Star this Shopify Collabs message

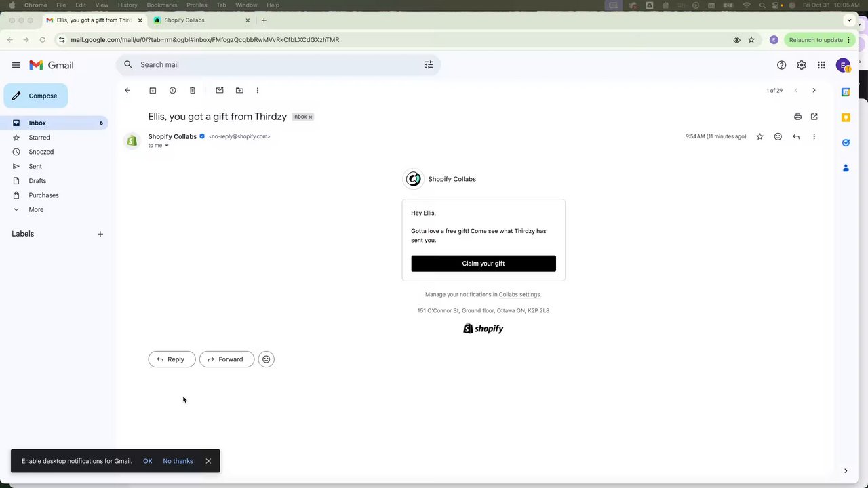pyautogui.click(x=759, y=136)
